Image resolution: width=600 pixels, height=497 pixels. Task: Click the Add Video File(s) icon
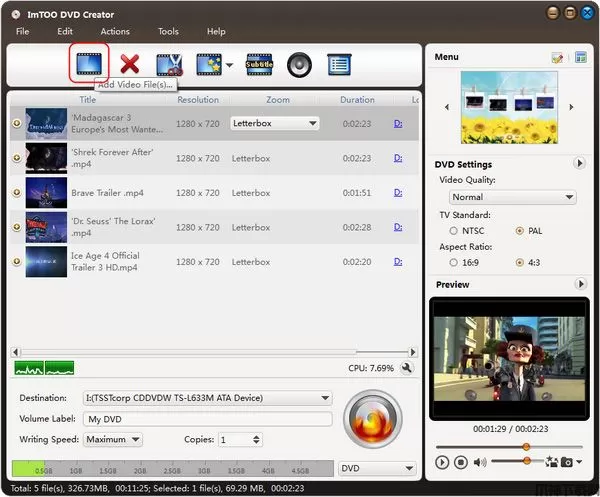[x=88, y=64]
